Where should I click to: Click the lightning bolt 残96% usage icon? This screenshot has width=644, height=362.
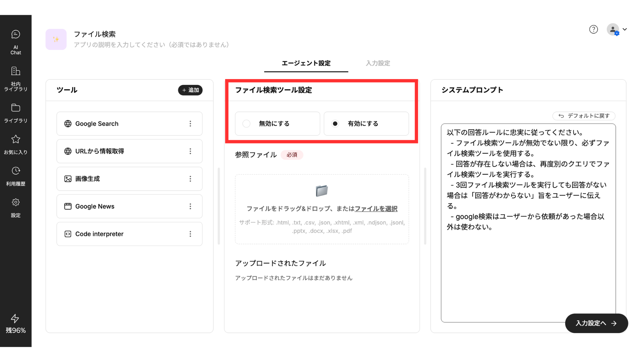(15, 318)
